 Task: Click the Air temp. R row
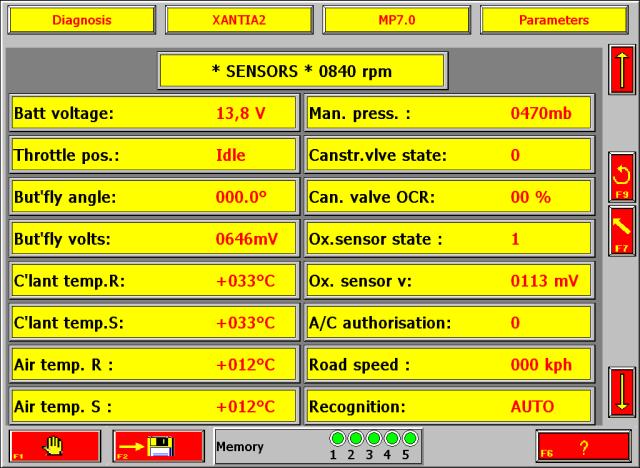154,364
